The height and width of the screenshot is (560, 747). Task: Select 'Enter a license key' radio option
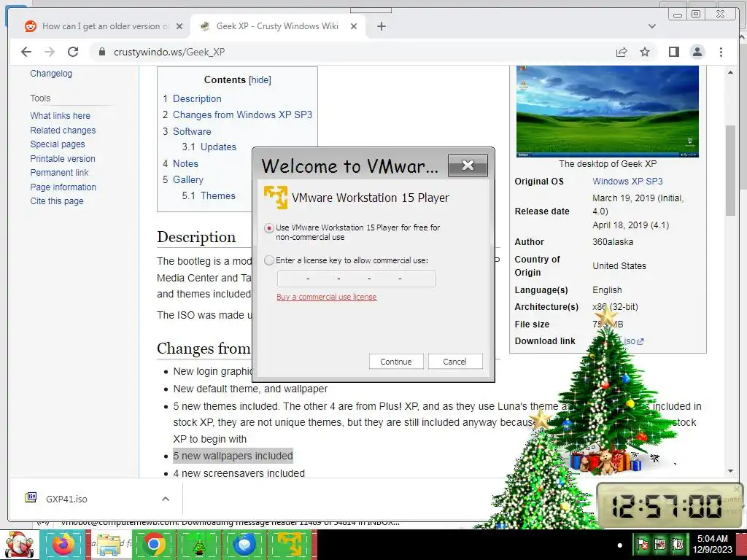[269, 260]
